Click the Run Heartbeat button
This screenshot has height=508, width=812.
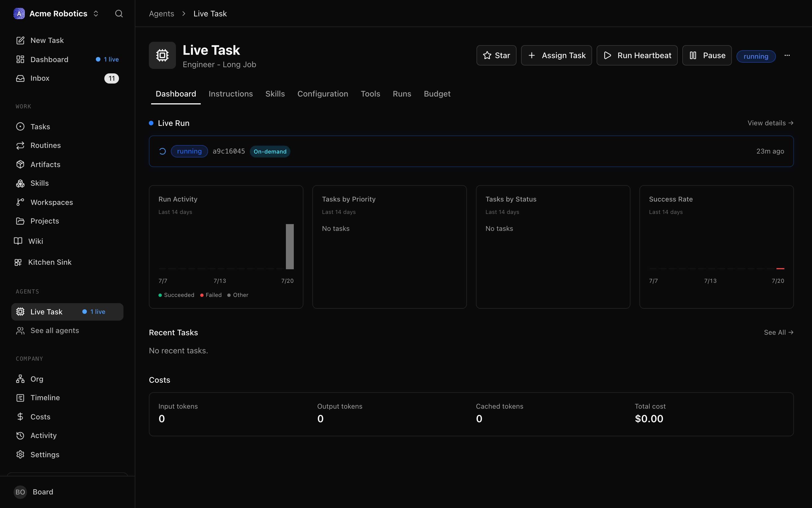(x=637, y=55)
